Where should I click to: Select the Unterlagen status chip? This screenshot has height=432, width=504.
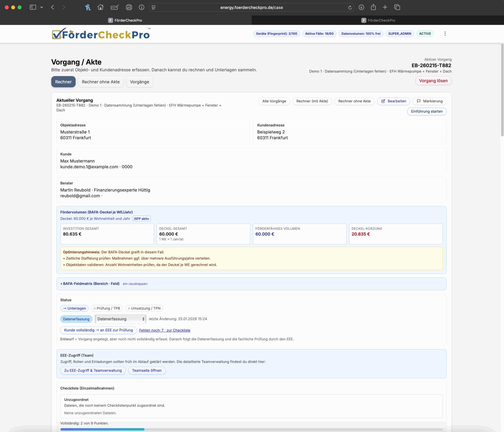click(74, 308)
